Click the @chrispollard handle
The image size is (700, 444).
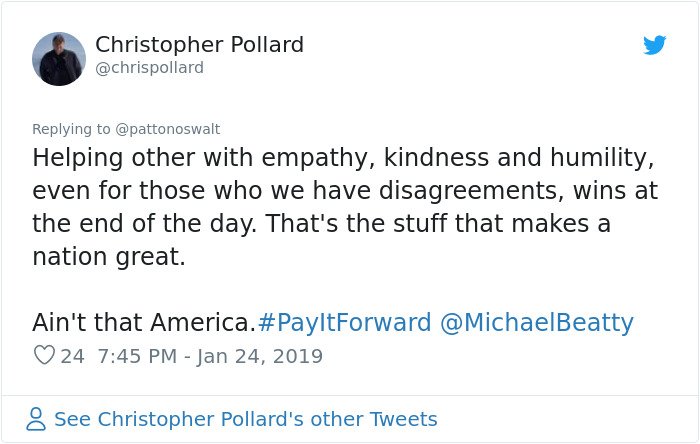coord(150,68)
